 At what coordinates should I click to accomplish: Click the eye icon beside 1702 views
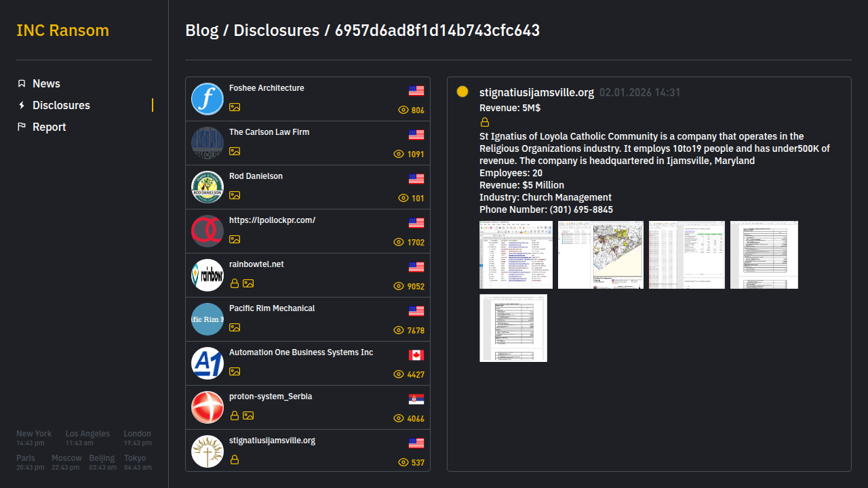click(399, 242)
